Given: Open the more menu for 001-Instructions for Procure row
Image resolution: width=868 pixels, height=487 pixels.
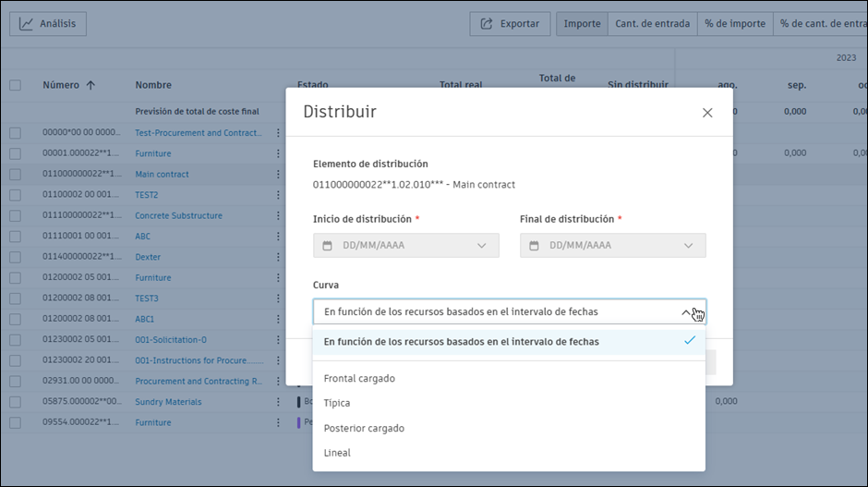Looking at the screenshot, I should 278,360.
